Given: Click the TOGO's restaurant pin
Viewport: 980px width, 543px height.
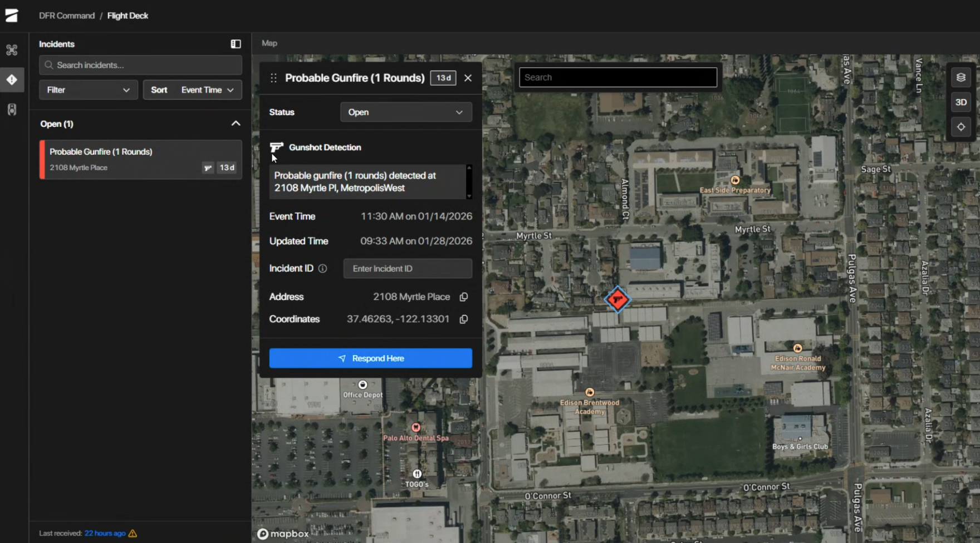Looking at the screenshot, I should tap(417, 474).
